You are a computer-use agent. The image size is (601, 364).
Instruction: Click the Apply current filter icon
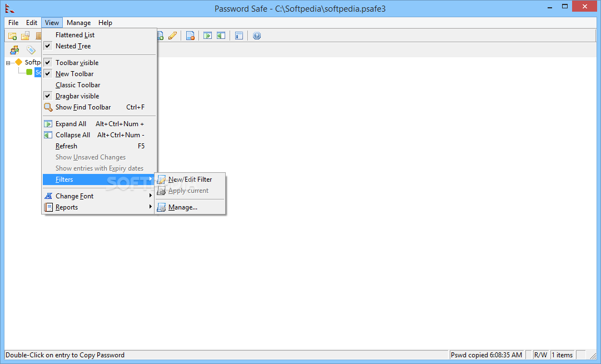[161, 191]
